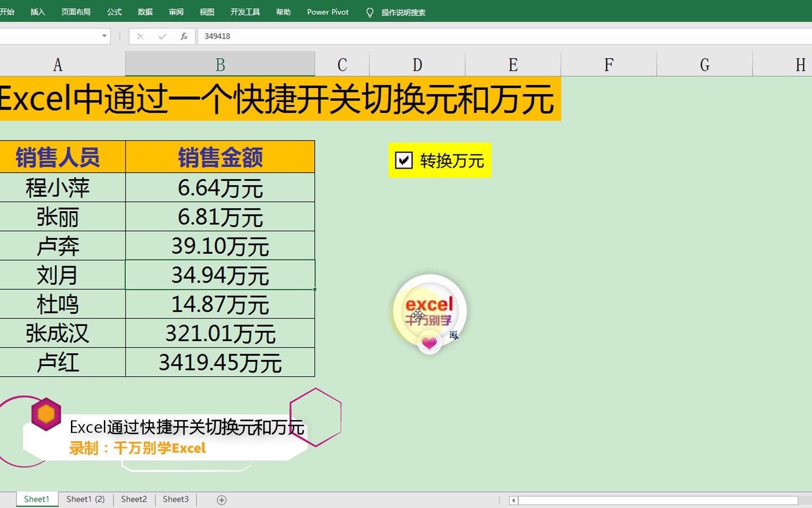Image resolution: width=812 pixels, height=508 pixels.
Task: Select column E header
Action: [x=513, y=64]
